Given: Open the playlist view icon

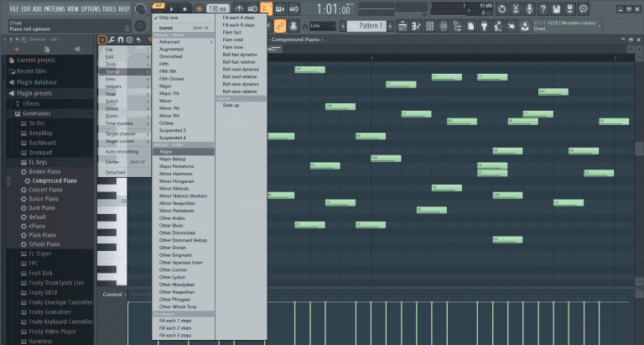Looking at the screenshot, I should pos(402,26).
